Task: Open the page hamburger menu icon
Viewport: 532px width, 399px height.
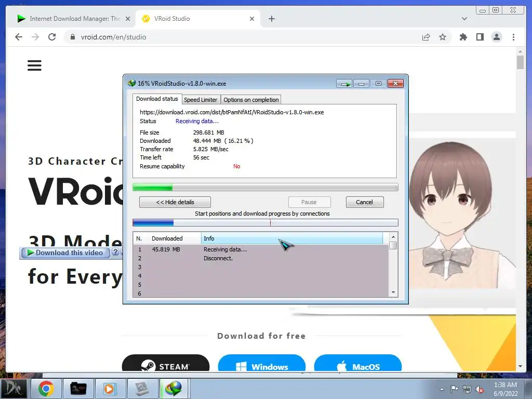Action: (34, 65)
